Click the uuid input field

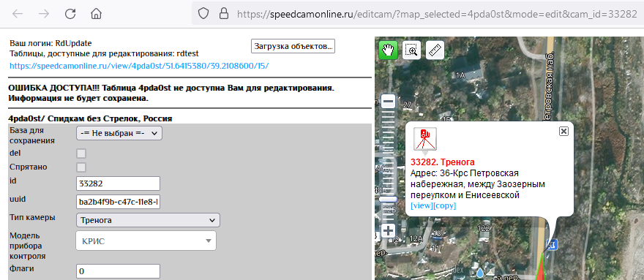tap(119, 202)
